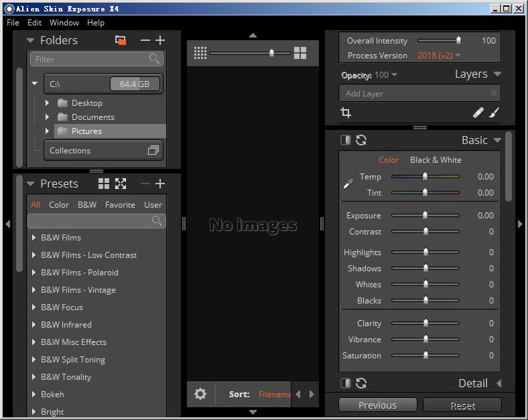The height and width of the screenshot is (420, 528).
Task: Collapse the left panel with arrow
Action: click(8, 224)
